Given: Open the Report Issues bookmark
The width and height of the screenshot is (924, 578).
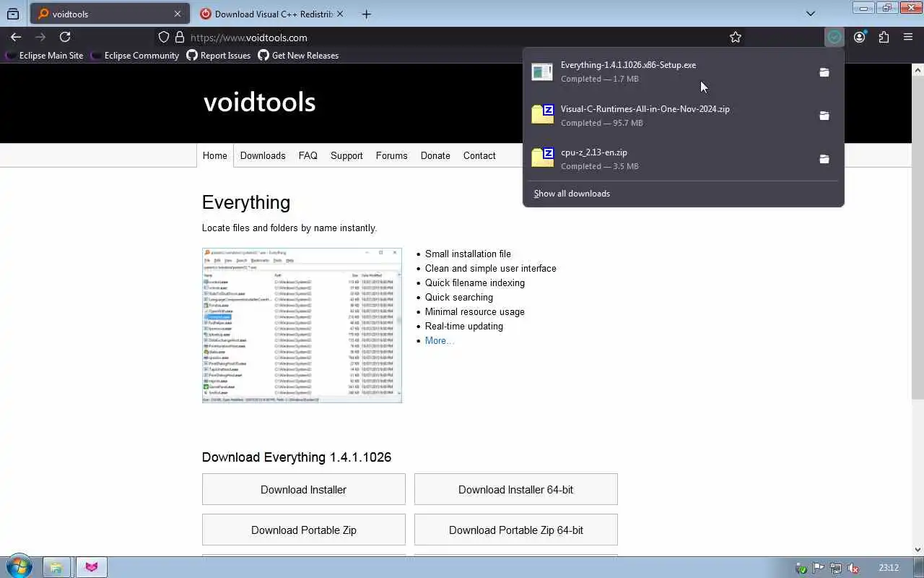Looking at the screenshot, I should coord(218,56).
